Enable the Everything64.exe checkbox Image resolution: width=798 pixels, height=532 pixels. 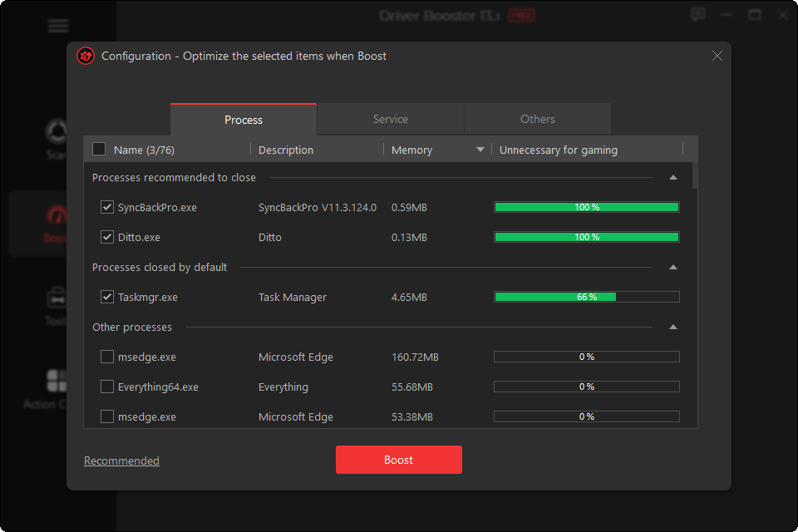click(107, 387)
